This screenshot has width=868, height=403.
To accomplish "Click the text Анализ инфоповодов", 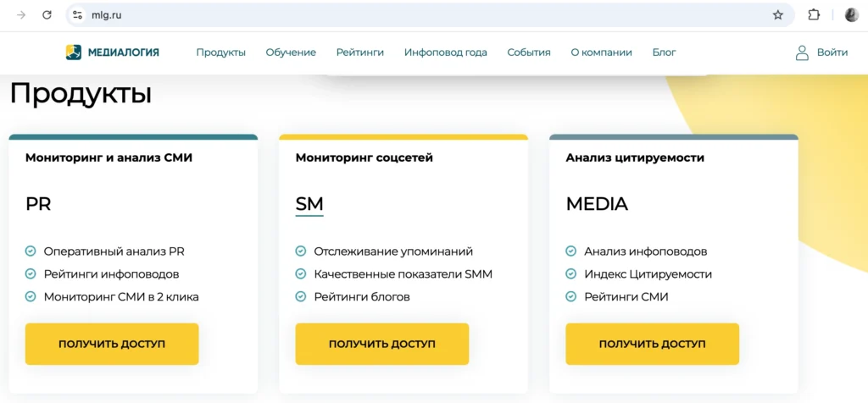I will click(645, 251).
